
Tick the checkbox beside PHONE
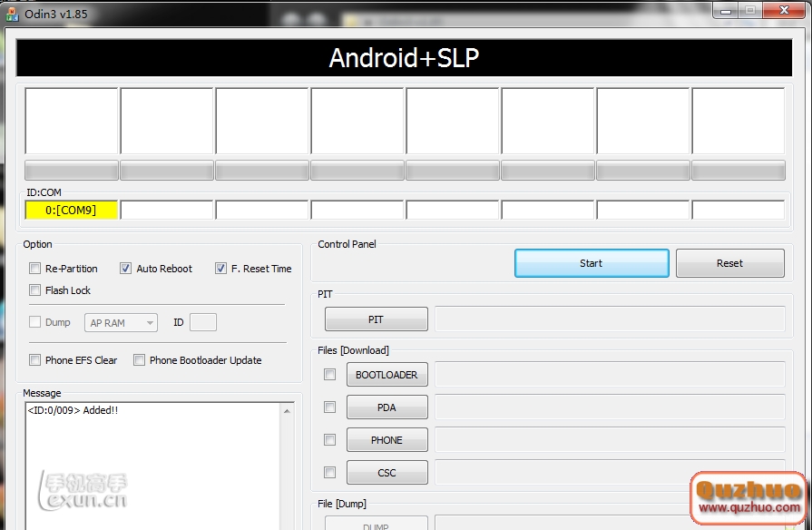tap(329, 440)
